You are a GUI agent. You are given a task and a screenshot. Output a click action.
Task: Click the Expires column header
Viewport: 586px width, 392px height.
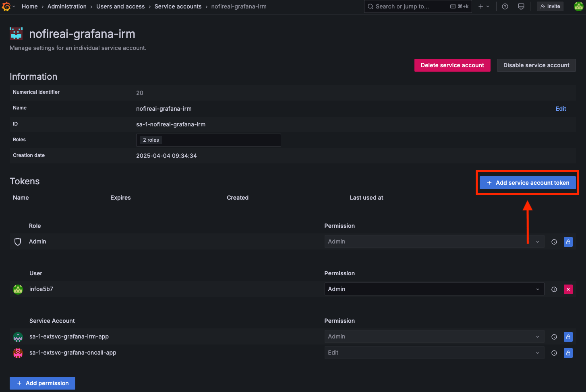120,198
